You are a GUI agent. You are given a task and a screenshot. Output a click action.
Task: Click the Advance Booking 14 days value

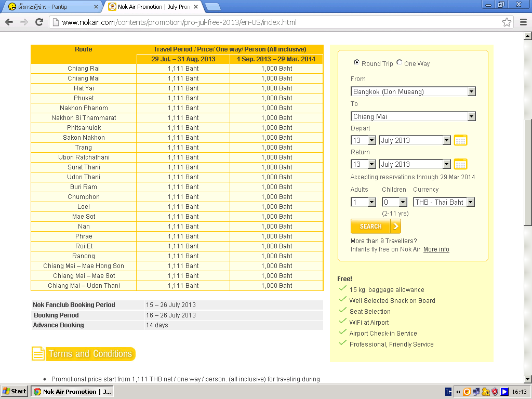[157, 325]
